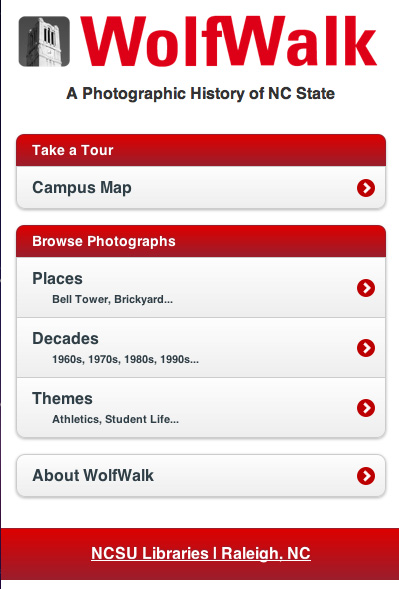The image size is (399, 589).
Task: Click the red arrow icon beside Campus Map
Action: [366, 188]
